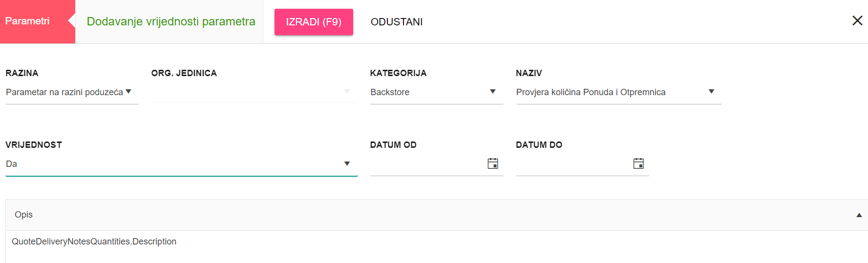The height and width of the screenshot is (263, 868).
Task: Click into the Datum do date field
Action: click(x=573, y=164)
